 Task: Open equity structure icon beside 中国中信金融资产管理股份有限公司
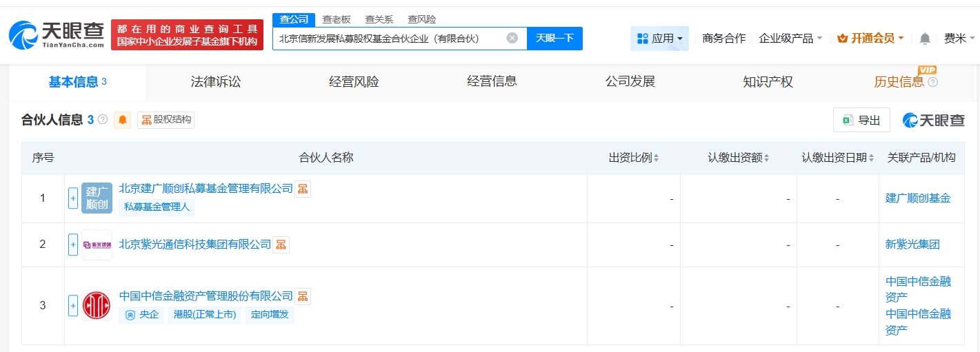click(303, 296)
